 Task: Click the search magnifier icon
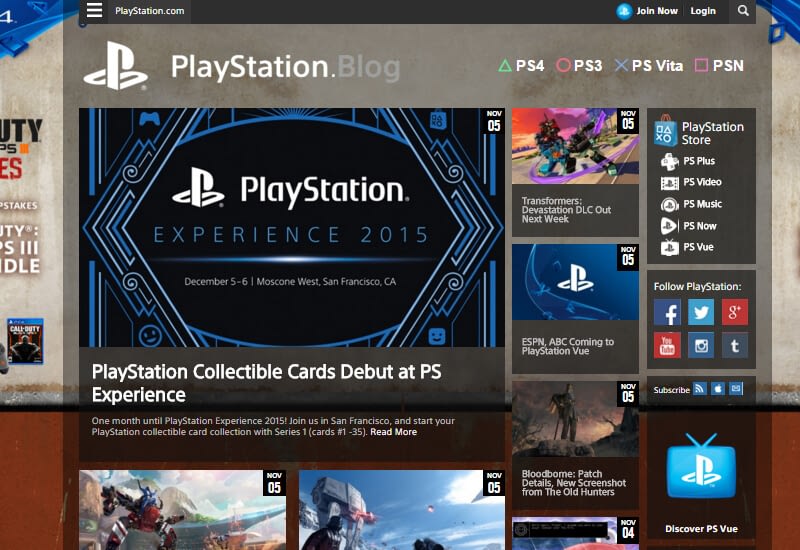(x=743, y=11)
